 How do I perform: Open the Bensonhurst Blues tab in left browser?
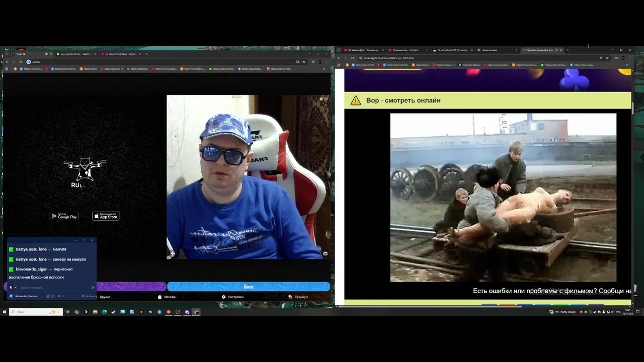click(120, 54)
